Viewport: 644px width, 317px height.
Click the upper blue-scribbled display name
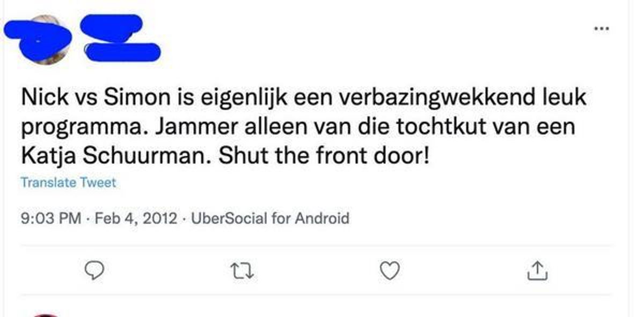click(113, 26)
